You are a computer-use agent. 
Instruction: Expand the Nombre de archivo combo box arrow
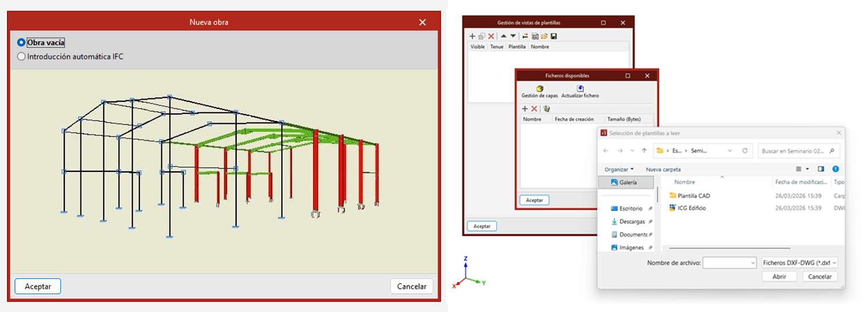pyautogui.click(x=752, y=263)
